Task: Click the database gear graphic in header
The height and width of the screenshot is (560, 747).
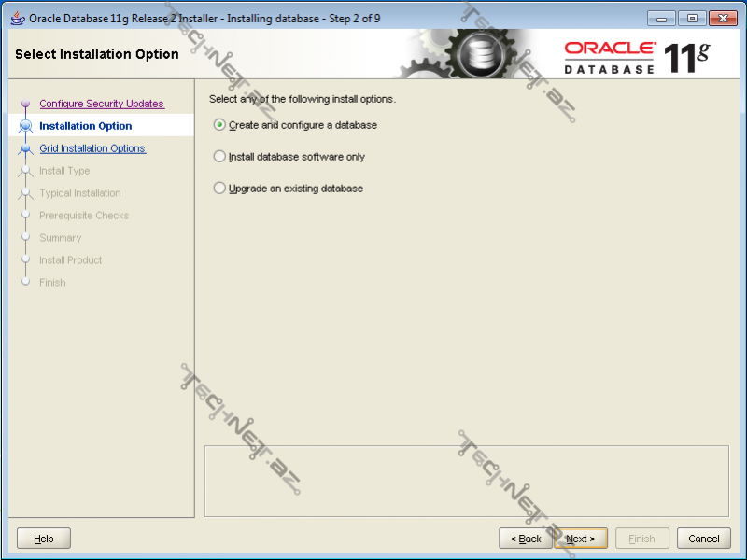Action: click(x=480, y=54)
